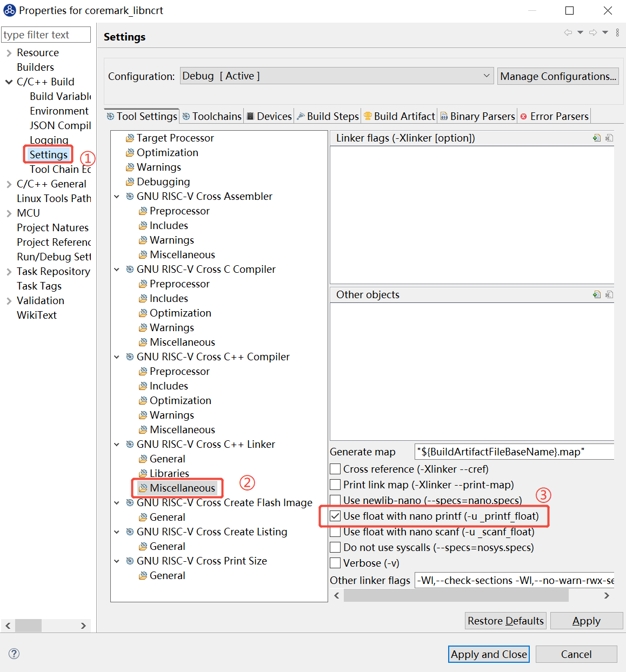Navigate back with the left arrow icon

coord(567,32)
